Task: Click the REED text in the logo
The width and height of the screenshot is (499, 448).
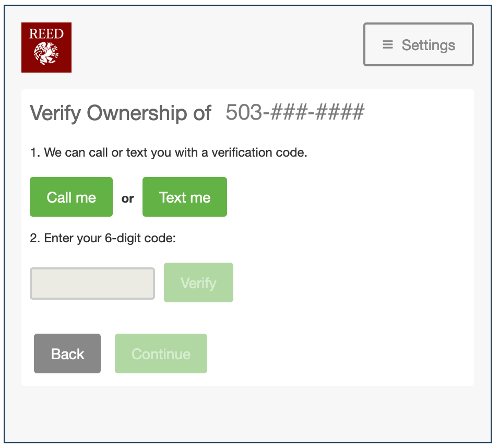Action: (46, 34)
